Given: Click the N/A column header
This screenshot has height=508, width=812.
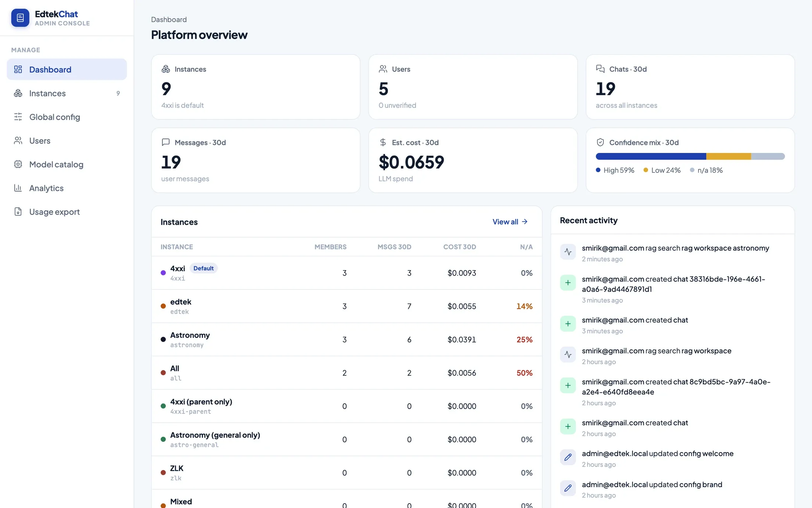Looking at the screenshot, I should 526,247.
